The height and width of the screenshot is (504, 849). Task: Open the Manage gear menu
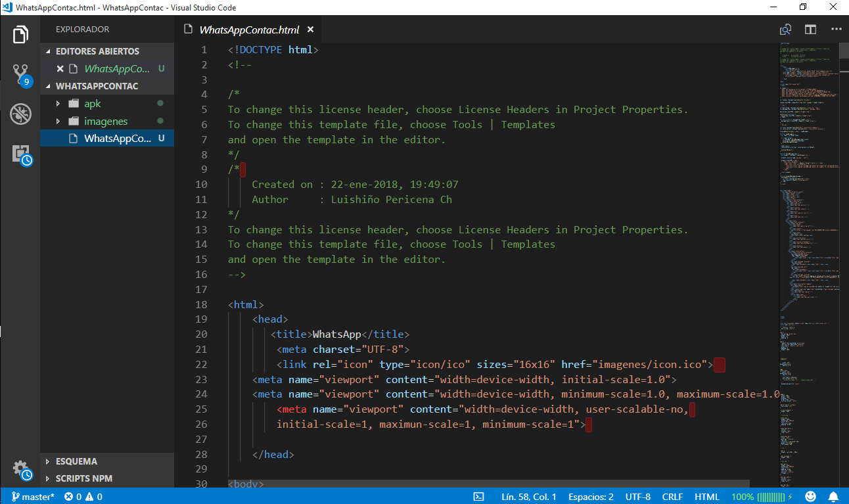pyautogui.click(x=22, y=469)
